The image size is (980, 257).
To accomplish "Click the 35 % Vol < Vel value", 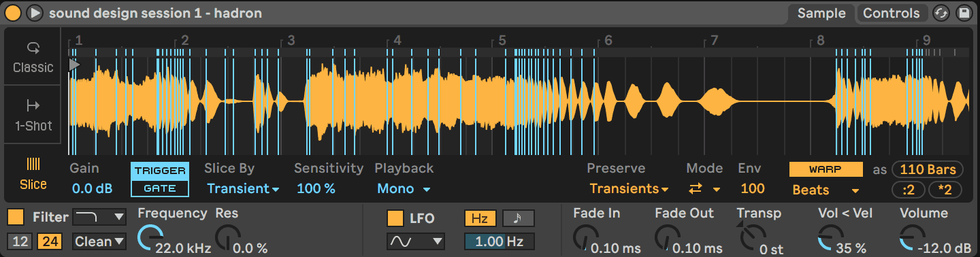I will coord(851,248).
